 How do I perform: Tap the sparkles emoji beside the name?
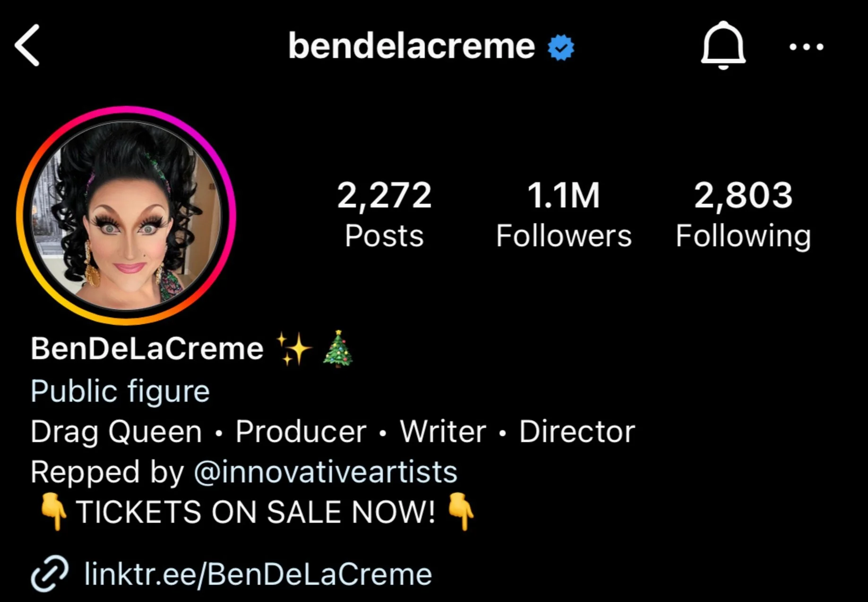click(293, 349)
